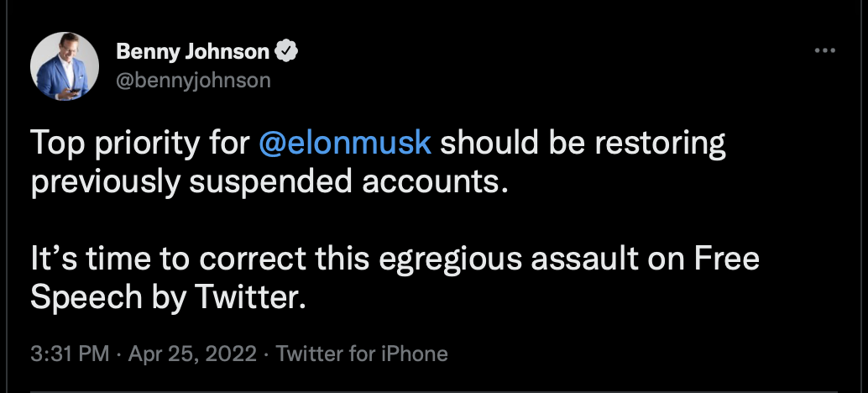Click the word "this" in the tweet
The width and height of the screenshot is (868, 393).
point(342,259)
